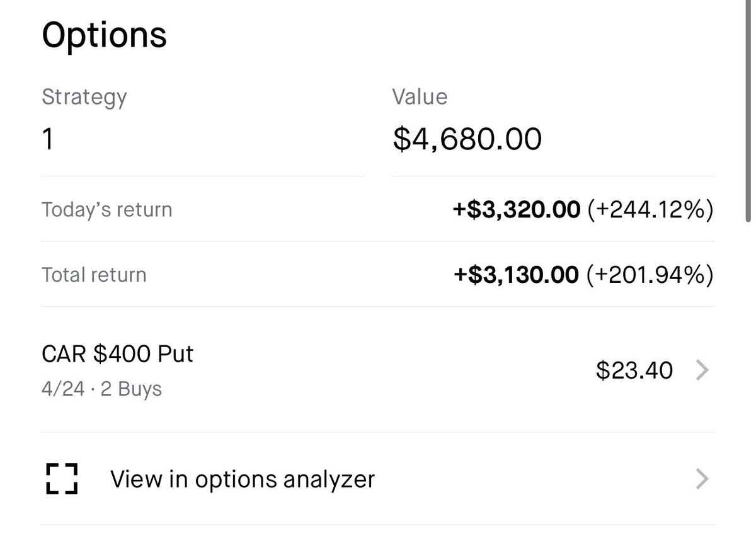Click the Today's return label

[x=106, y=209]
